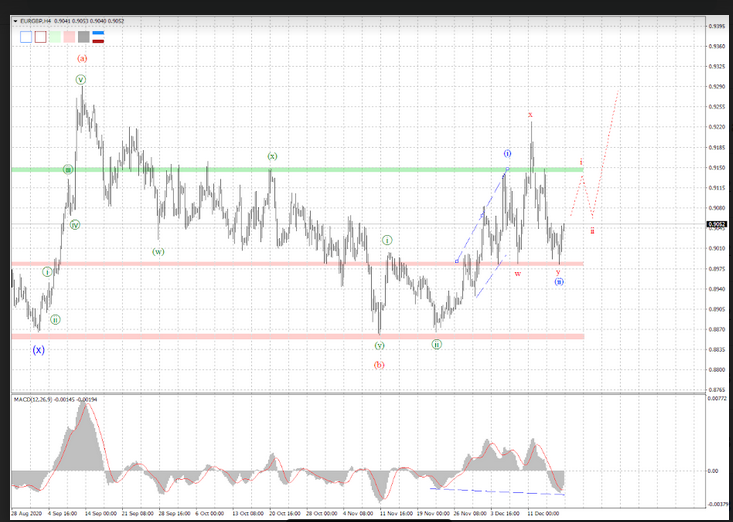Select the blue dashed MACD divergence line

click(x=500, y=491)
